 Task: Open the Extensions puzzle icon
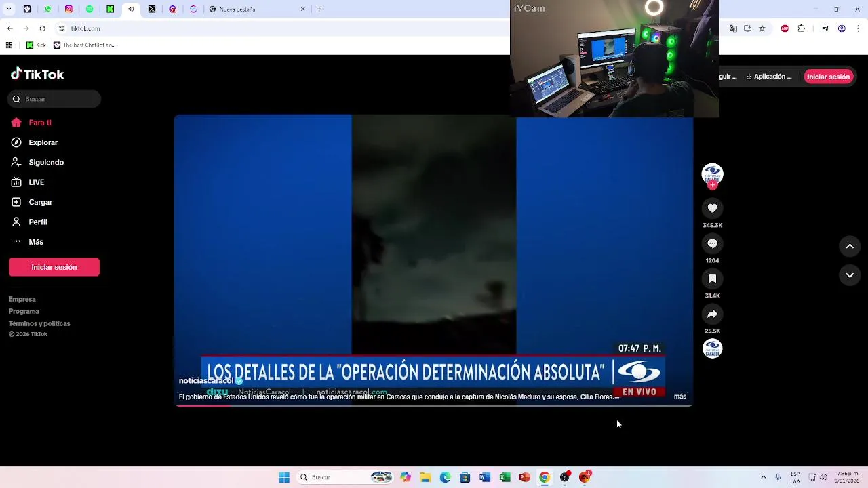802,28
